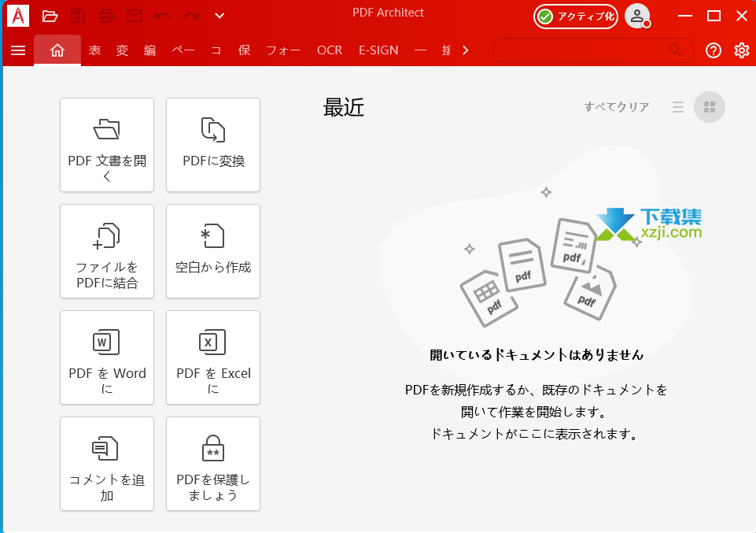Screen dimensions: 756x533
Task: Switch to the コ tab
Action: point(216,50)
